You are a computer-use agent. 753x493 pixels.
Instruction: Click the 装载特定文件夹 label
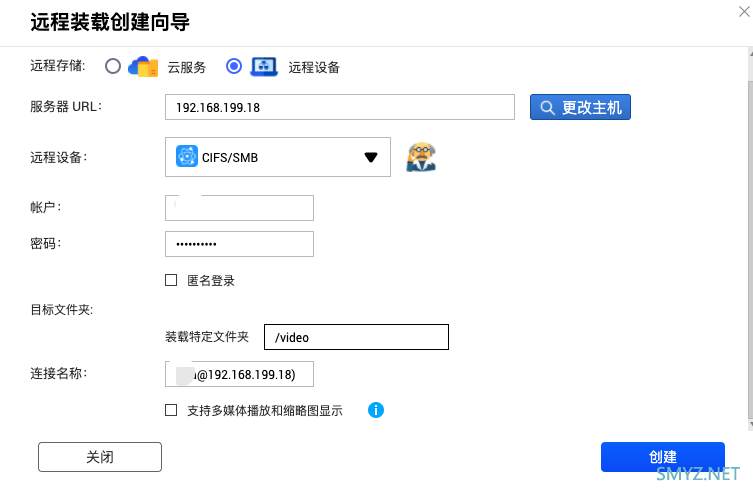point(207,337)
